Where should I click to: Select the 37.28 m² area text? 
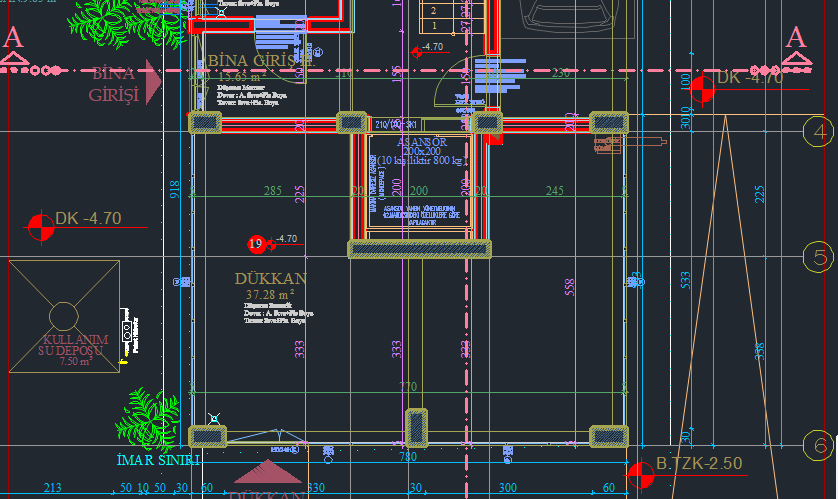[x=269, y=295]
